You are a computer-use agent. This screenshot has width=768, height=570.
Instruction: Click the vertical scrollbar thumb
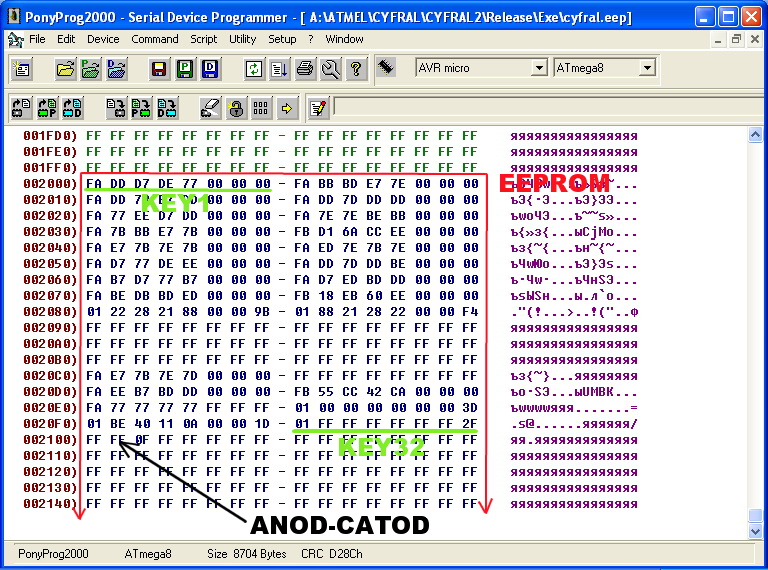755,516
